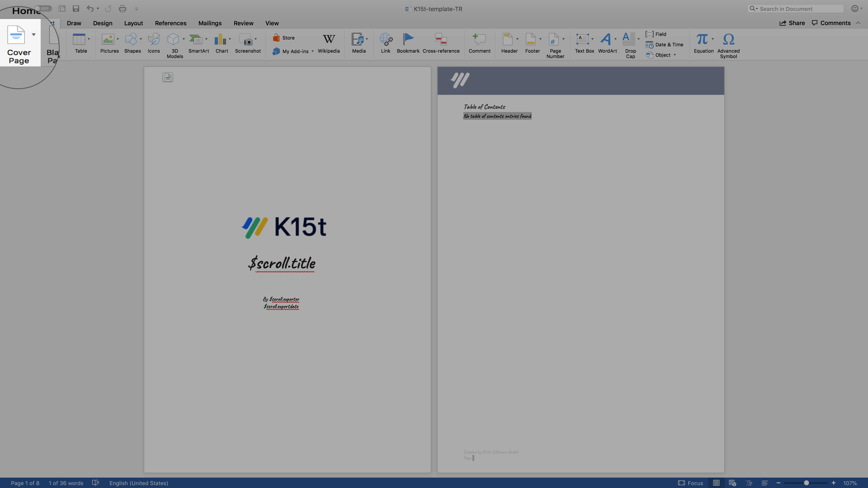The height and width of the screenshot is (488, 868).
Task: Click the Advanced Symbol omega icon
Action: [728, 39]
